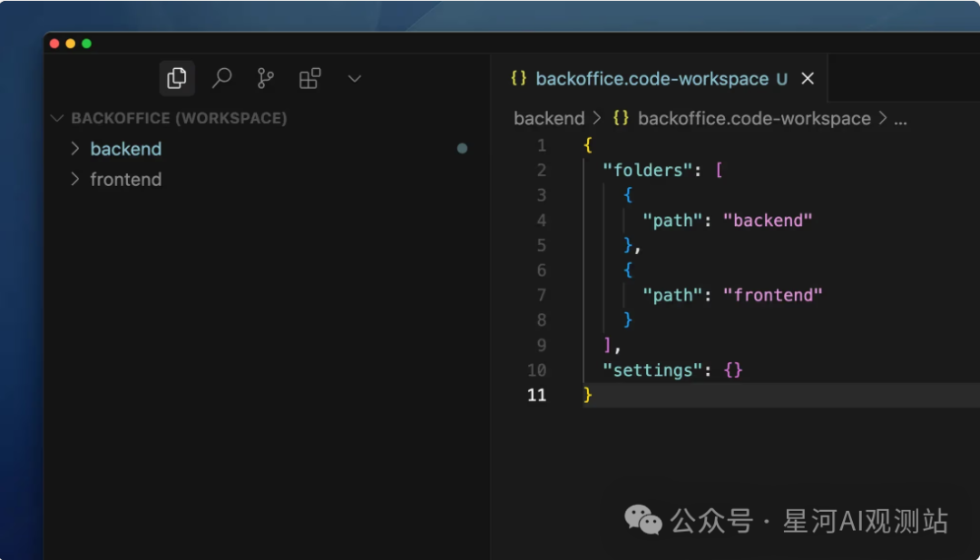Click the JSON braces icon in tab
The width and height of the screenshot is (980, 560).
pyautogui.click(x=519, y=79)
